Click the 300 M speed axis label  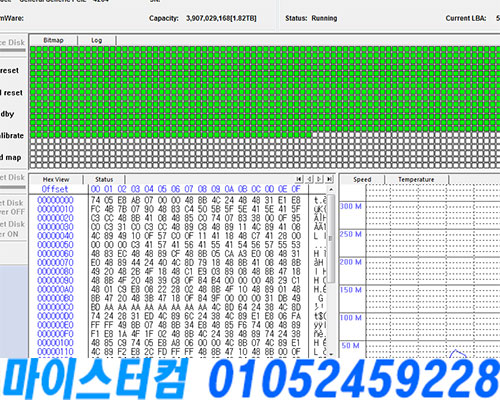click(x=351, y=206)
